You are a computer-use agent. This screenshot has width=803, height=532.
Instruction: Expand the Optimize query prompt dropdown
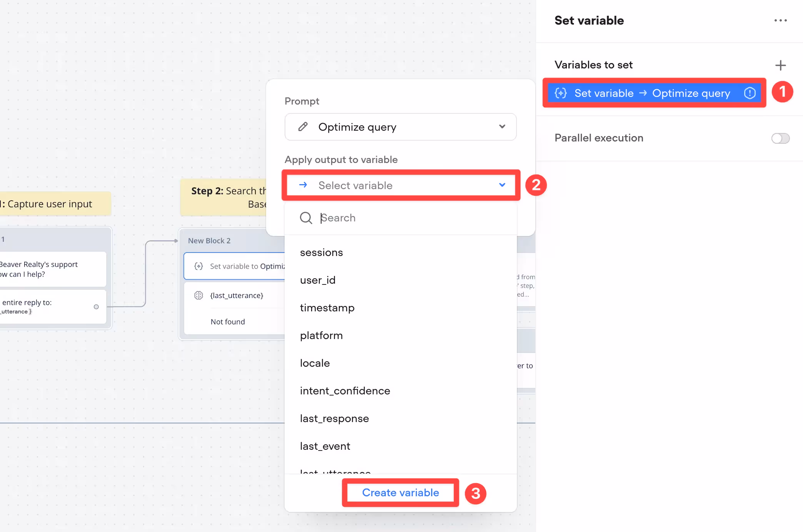point(502,126)
